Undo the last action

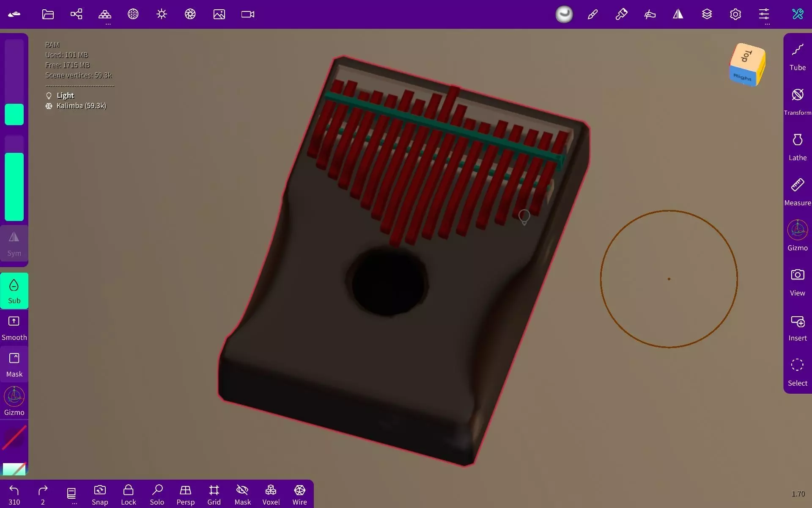pos(14,494)
